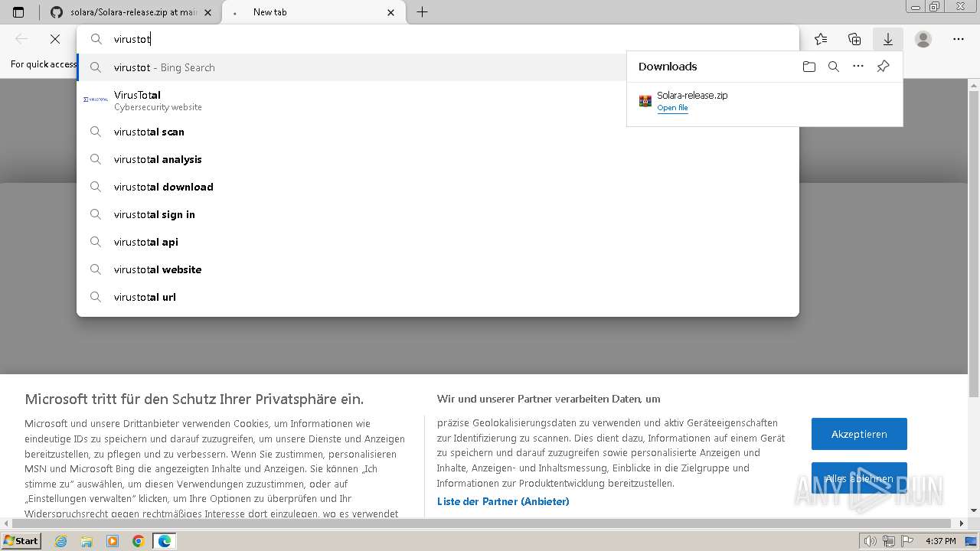Open tab actions menu icon
The height and width of the screenshot is (551, 980).
[18, 12]
